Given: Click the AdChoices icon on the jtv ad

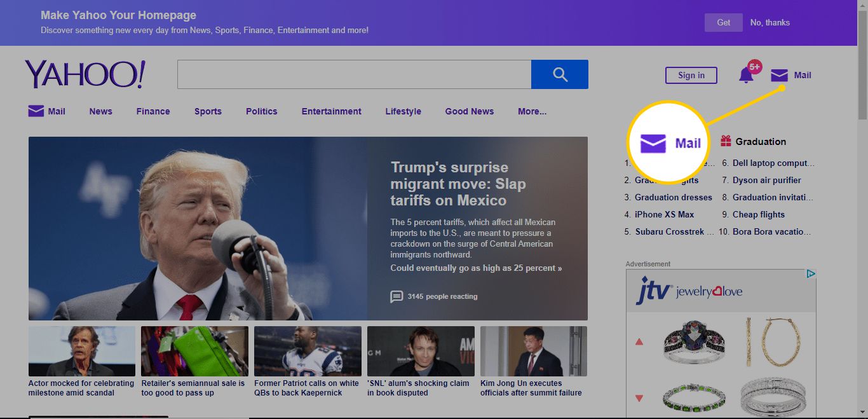Looking at the screenshot, I should pyautogui.click(x=811, y=274).
